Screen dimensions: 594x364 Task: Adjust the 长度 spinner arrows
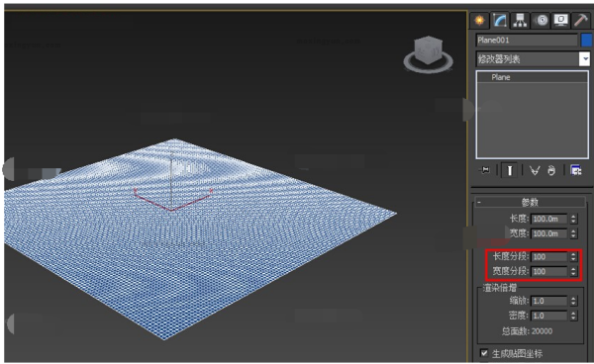click(573, 219)
